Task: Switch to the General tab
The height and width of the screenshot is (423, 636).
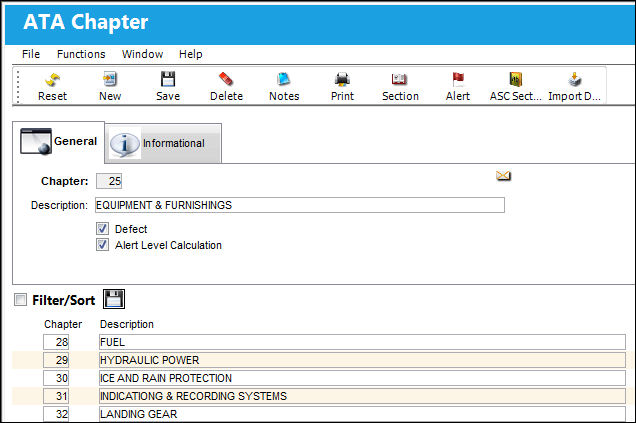Action: tap(59, 142)
